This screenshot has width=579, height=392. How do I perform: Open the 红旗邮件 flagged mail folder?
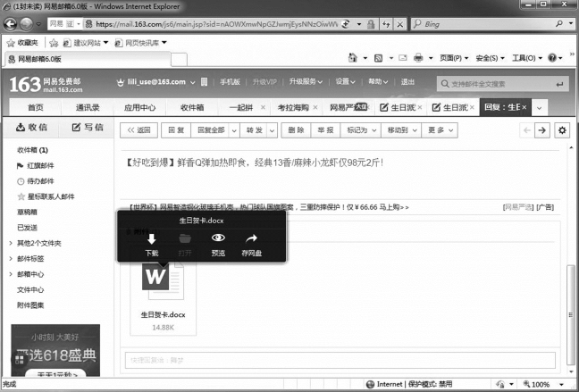click(36, 166)
